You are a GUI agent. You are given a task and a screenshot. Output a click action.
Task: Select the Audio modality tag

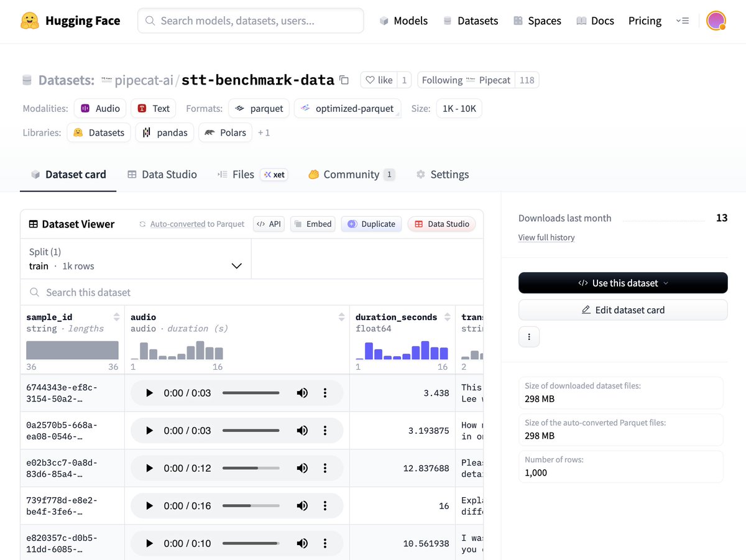click(100, 108)
